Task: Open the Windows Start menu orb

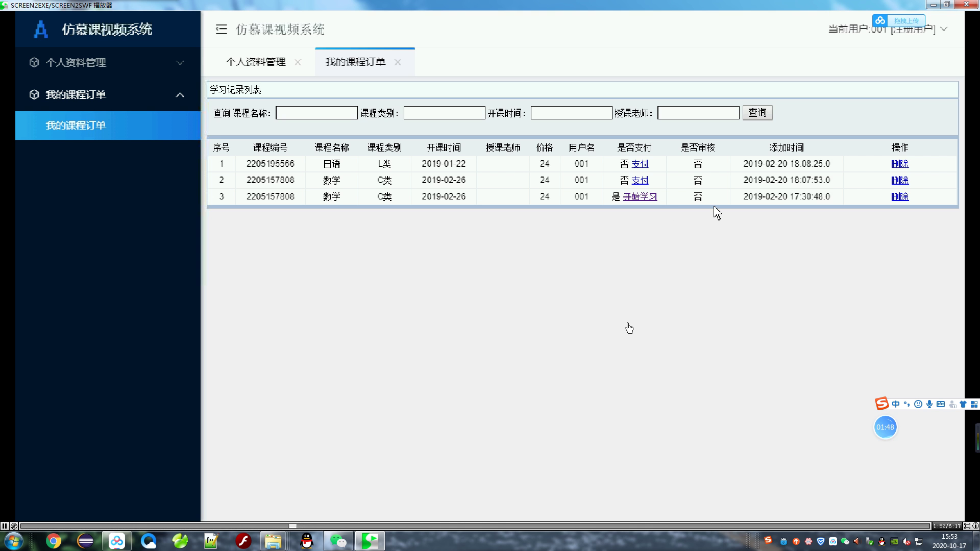Action: click(x=13, y=541)
